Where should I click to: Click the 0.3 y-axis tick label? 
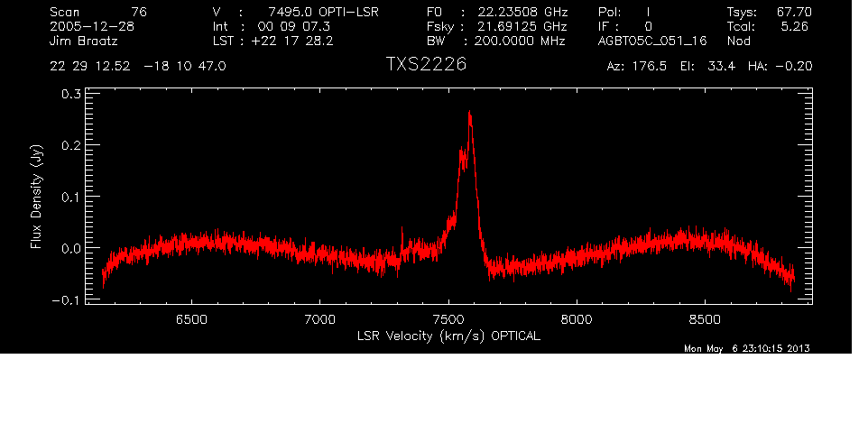tap(70, 94)
